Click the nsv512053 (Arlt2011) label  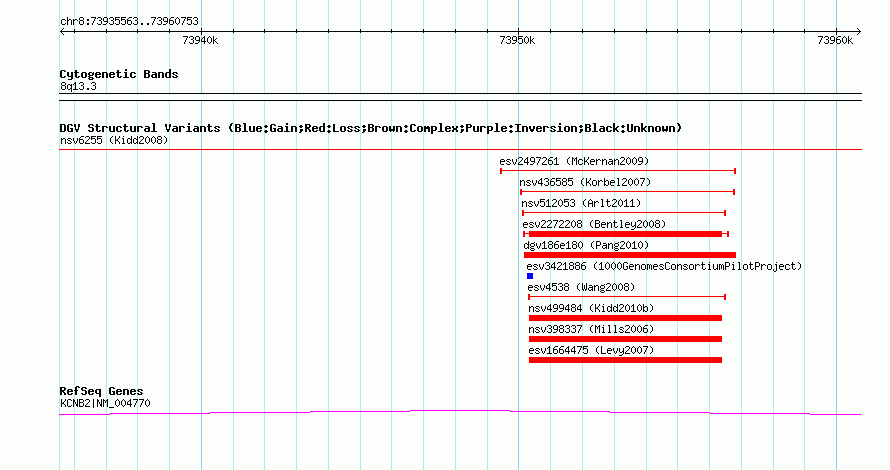tap(581, 203)
